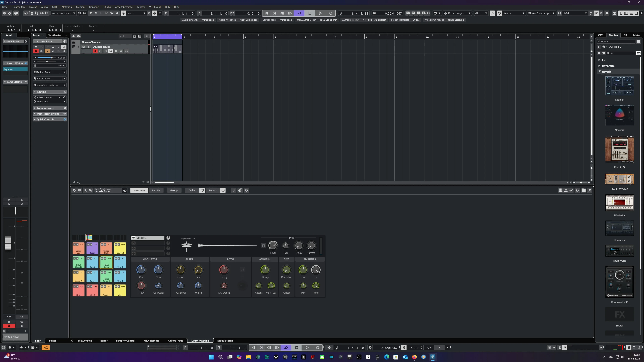Toggle the OpenHH3 layer power button

click(133, 238)
